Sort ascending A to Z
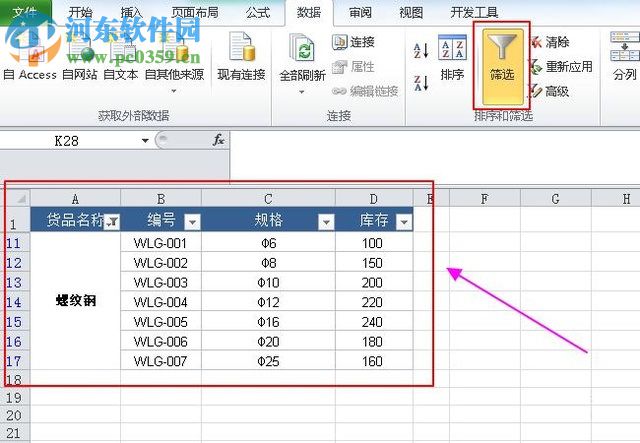The height and width of the screenshot is (443, 640). (421, 51)
